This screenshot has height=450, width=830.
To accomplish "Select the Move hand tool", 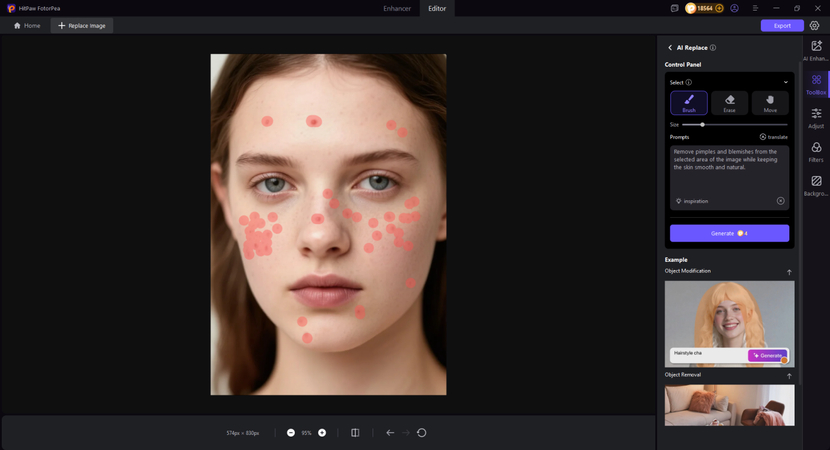I will (x=770, y=103).
